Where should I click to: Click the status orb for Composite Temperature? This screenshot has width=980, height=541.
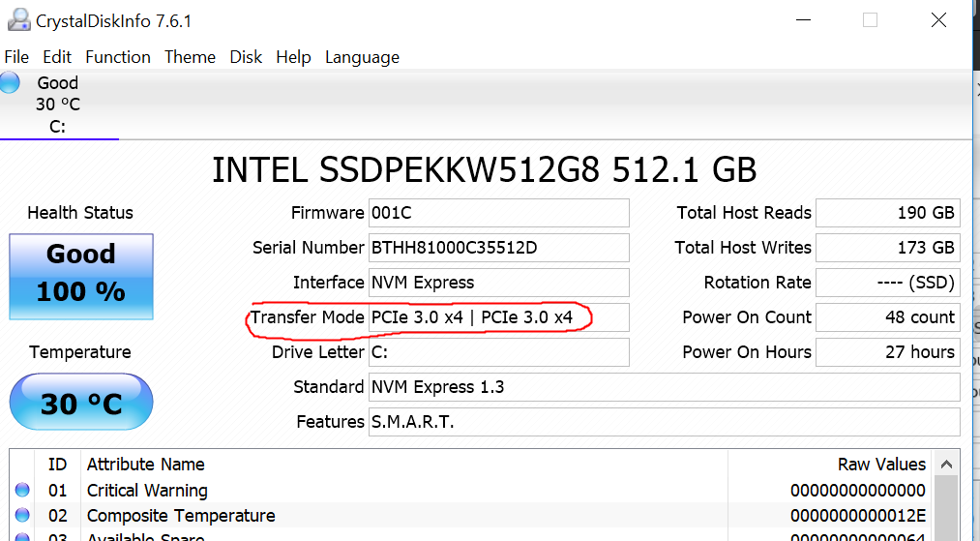(22, 515)
